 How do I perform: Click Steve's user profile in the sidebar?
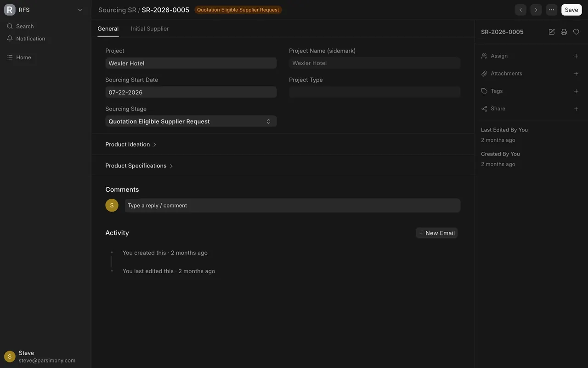(45, 356)
